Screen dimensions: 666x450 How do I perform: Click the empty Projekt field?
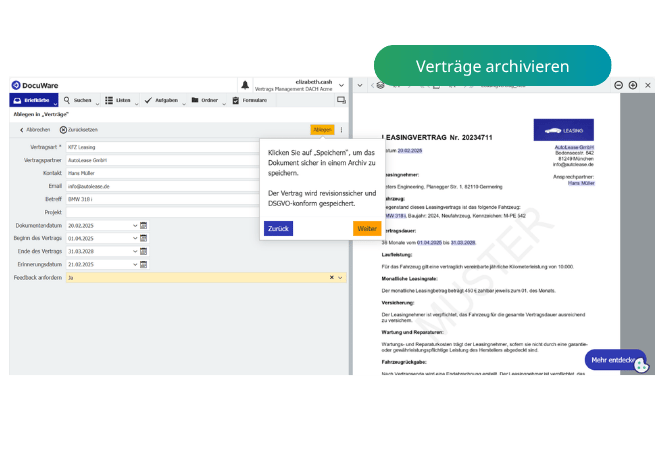162,212
